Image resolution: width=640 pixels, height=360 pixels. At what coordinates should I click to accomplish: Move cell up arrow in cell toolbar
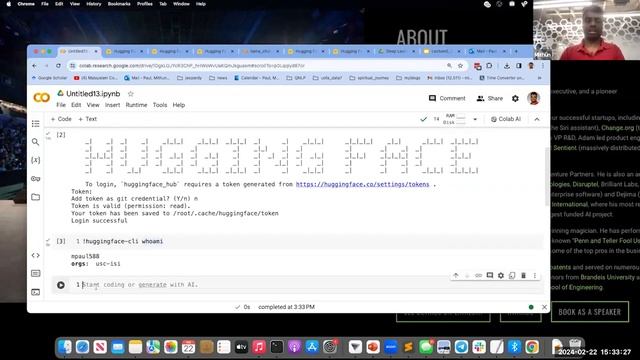coord(456,276)
